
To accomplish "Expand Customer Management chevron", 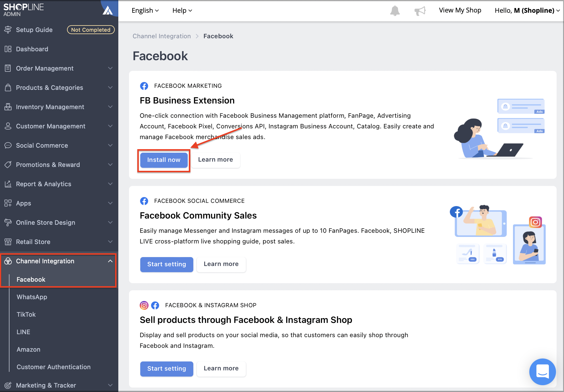I will click(110, 126).
